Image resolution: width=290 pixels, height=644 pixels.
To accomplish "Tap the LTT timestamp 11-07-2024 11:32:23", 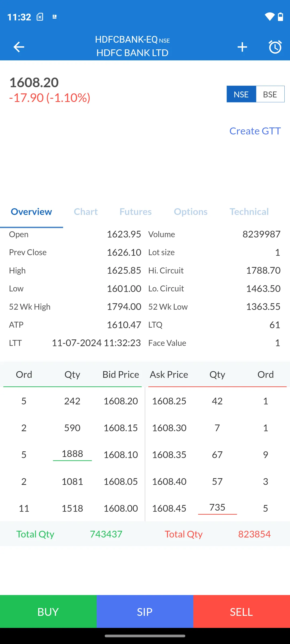I will [96, 343].
